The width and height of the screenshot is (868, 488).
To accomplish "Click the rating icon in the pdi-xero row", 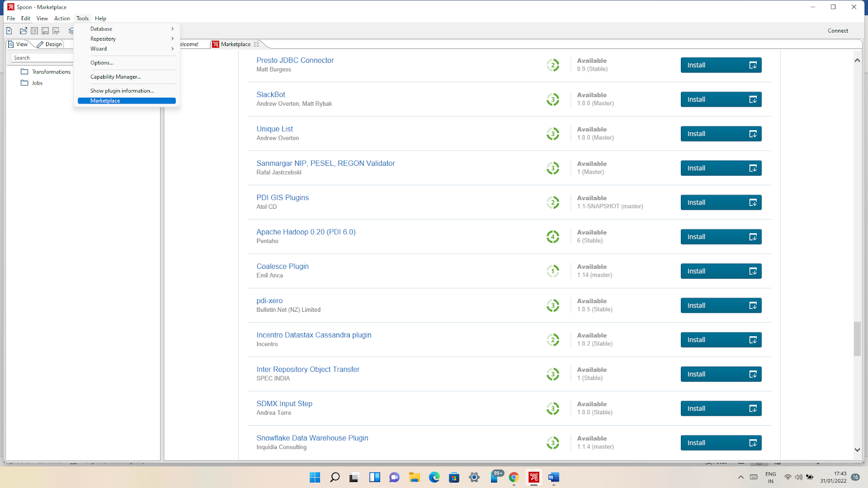I will tap(553, 306).
